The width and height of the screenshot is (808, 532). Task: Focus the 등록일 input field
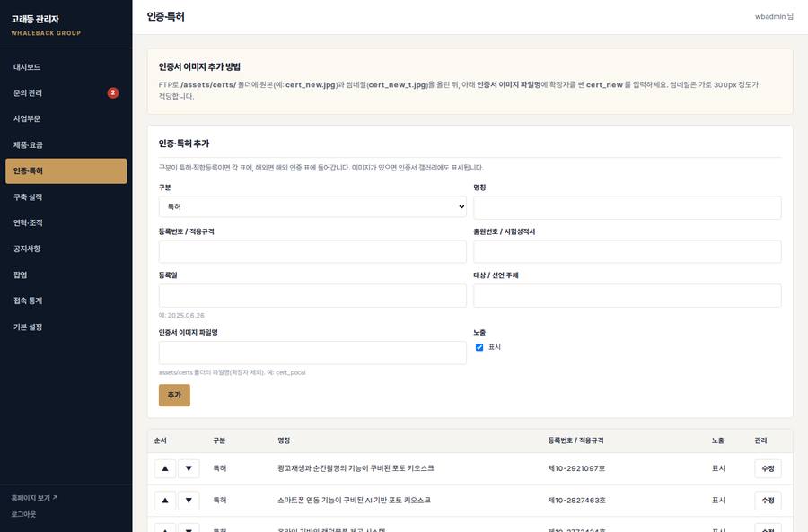pyautogui.click(x=312, y=296)
